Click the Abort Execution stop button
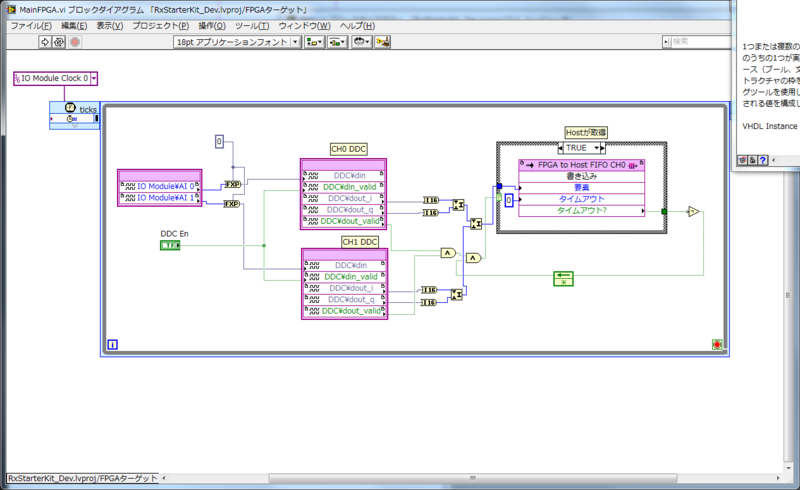The image size is (800, 490). (x=75, y=42)
